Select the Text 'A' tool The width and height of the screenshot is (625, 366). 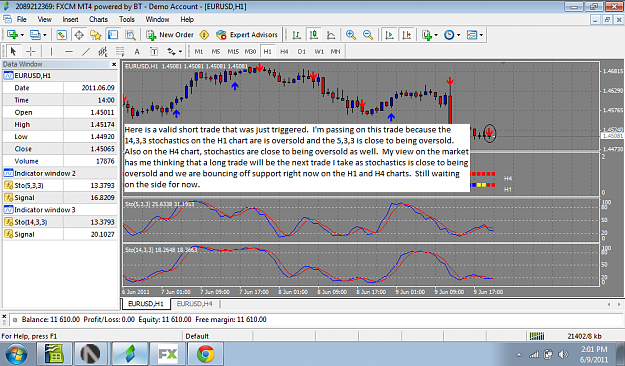click(137, 51)
